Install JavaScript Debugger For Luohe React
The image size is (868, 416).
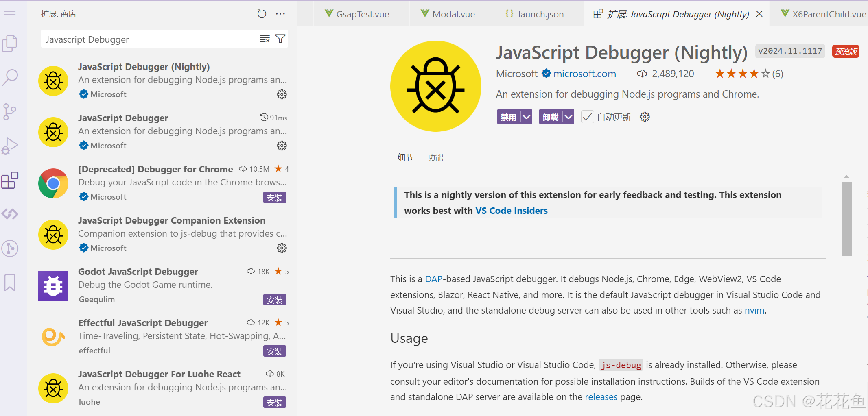275,403
